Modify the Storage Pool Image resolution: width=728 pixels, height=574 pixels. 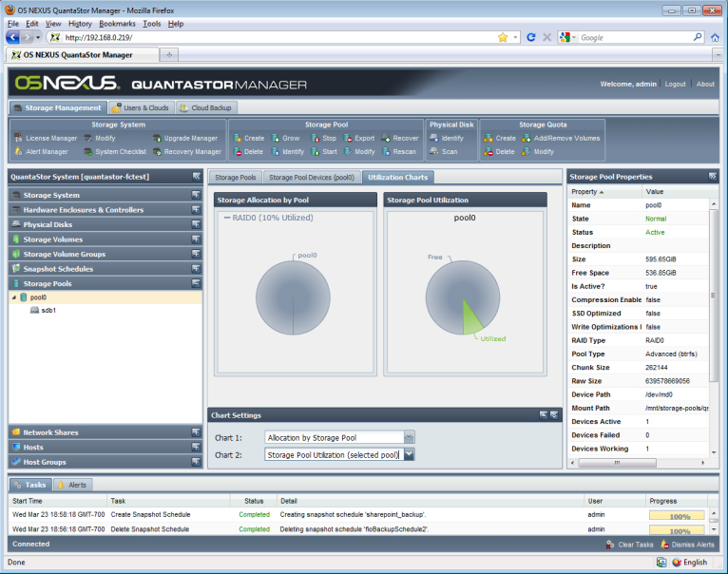pos(359,152)
